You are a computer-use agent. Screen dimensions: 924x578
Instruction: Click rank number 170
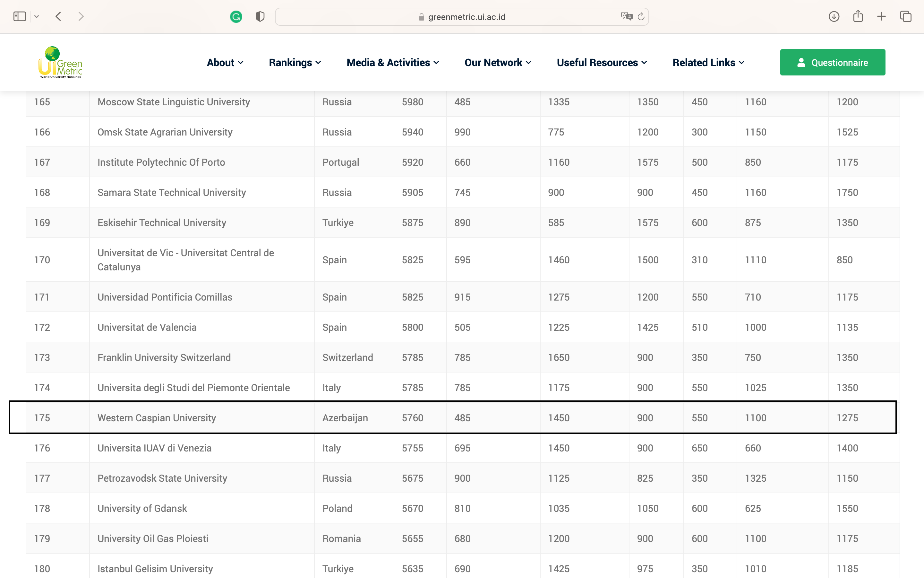[x=42, y=260]
